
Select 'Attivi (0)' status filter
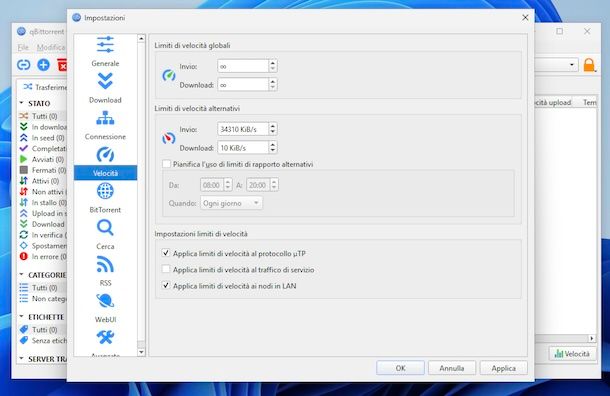tap(40, 181)
